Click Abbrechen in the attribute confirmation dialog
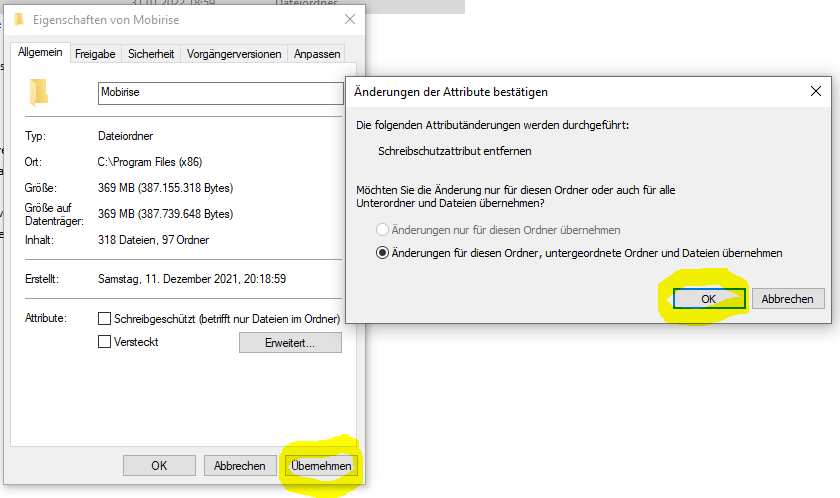 click(x=788, y=299)
